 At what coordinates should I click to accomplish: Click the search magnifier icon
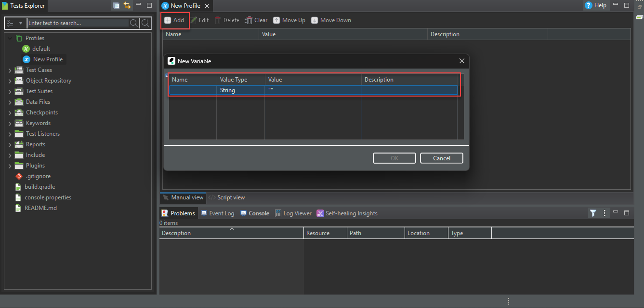point(134,23)
